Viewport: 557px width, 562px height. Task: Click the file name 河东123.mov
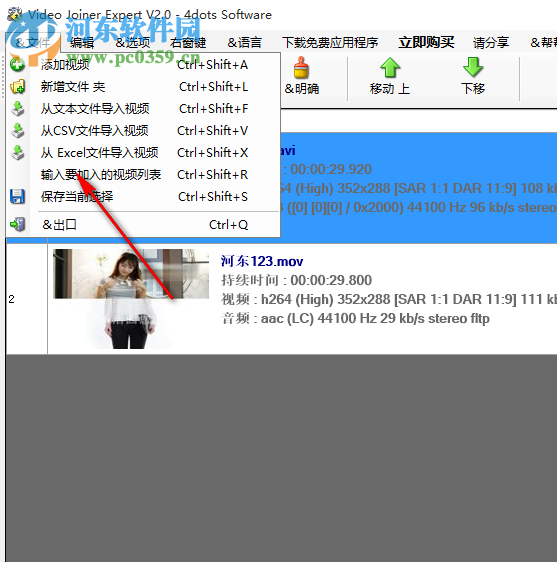click(262, 261)
